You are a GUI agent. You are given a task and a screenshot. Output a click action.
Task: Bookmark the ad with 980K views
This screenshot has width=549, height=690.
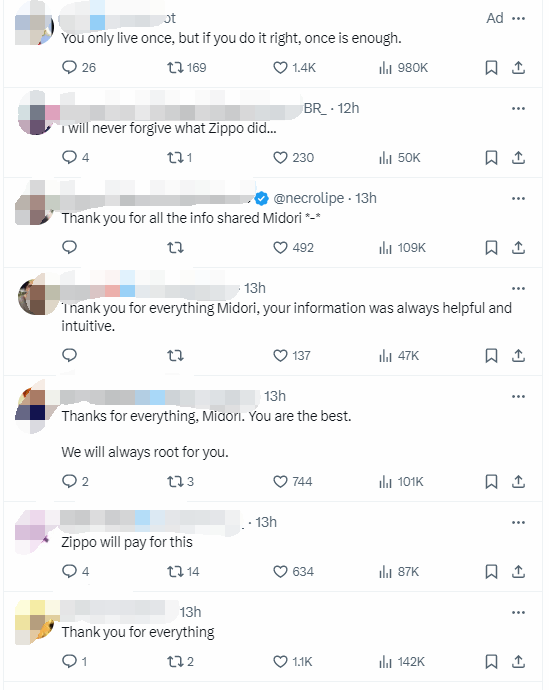[x=491, y=67]
